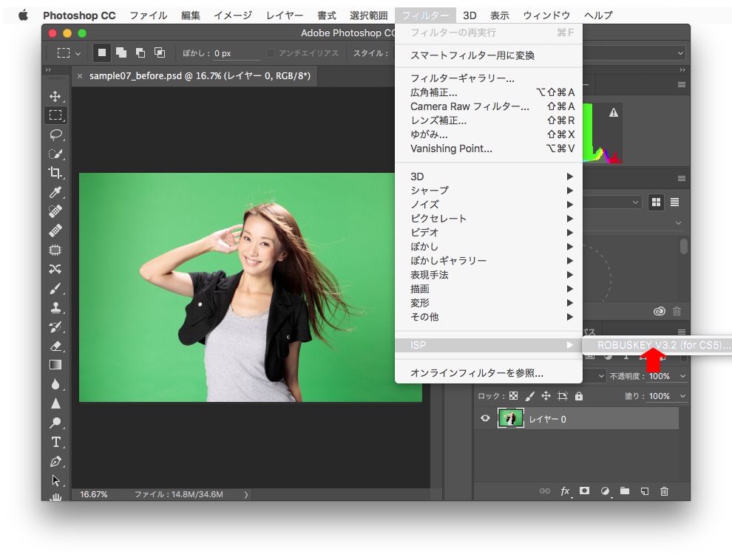Select the Path Selection arrow tool

tap(55, 481)
